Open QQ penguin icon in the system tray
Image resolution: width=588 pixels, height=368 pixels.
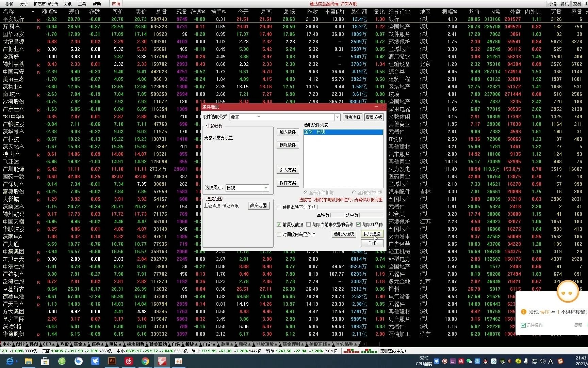click(485, 361)
